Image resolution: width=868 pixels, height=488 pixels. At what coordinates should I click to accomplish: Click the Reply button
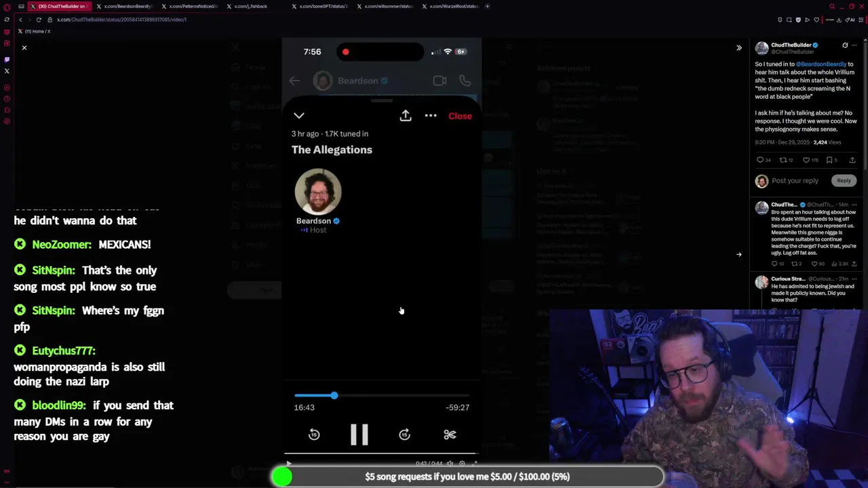click(844, 181)
